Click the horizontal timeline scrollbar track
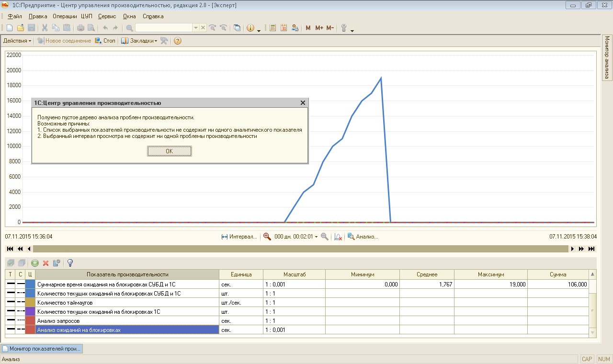Viewport: 613px width, 364px height. tap(301, 249)
